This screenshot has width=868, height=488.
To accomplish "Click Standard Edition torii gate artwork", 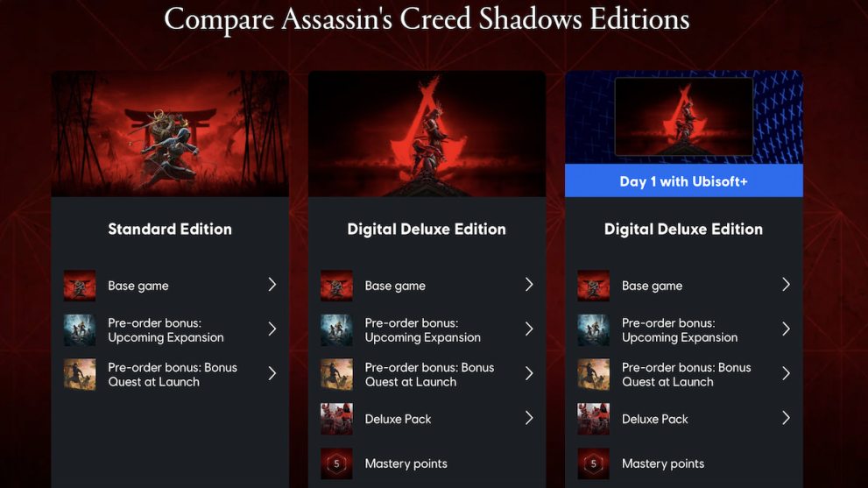I will tap(170, 134).
